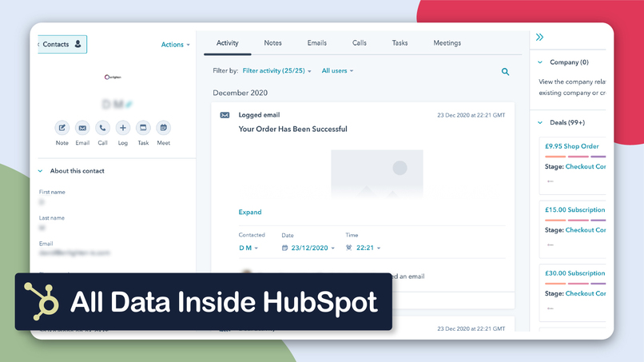This screenshot has width=644, height=362.
Task: Click the Last name field value
Action: tap(42, 228)
